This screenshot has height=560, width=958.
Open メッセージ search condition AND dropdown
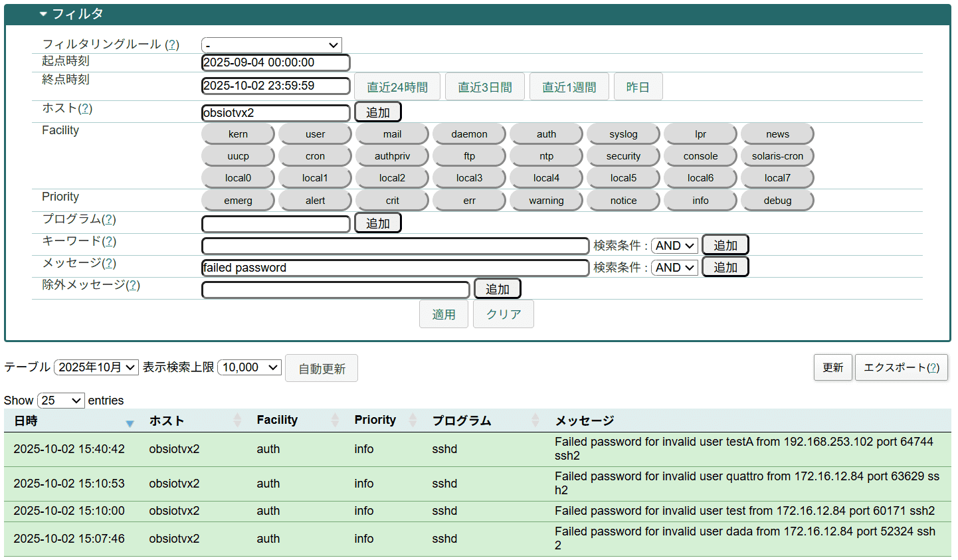674,268
